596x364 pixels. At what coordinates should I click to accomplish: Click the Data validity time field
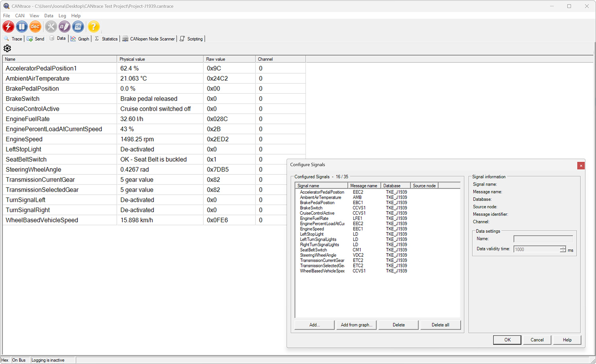(537, 249)
